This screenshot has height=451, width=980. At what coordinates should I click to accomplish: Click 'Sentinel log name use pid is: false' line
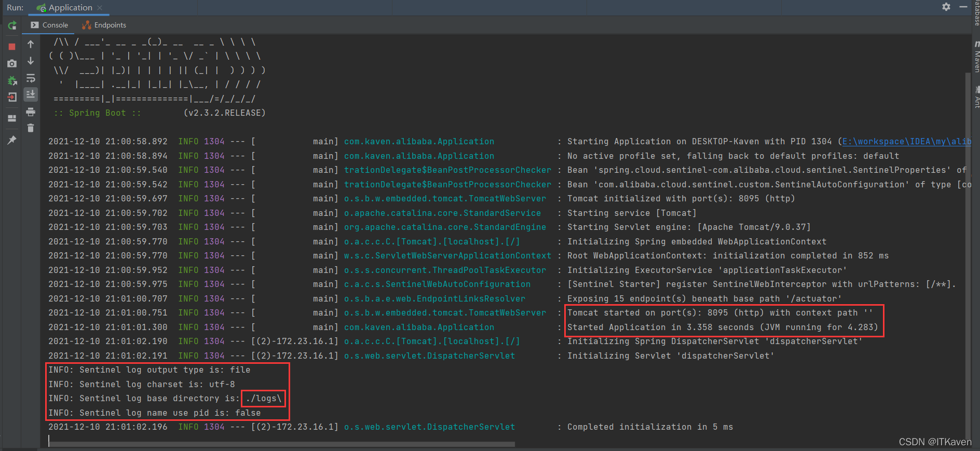(x=155, y=413)
